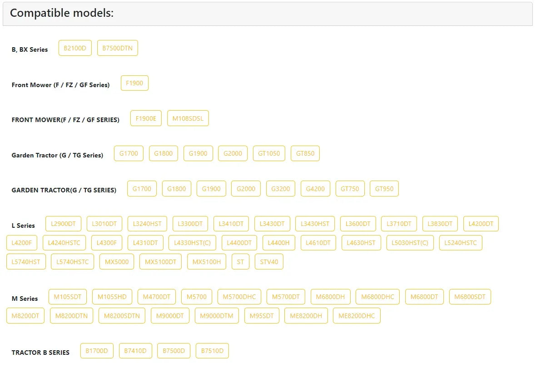This screenshot has height=392, width=536.
Task: Select the L2900DT model tag
Action: click(x=63, y=224)
